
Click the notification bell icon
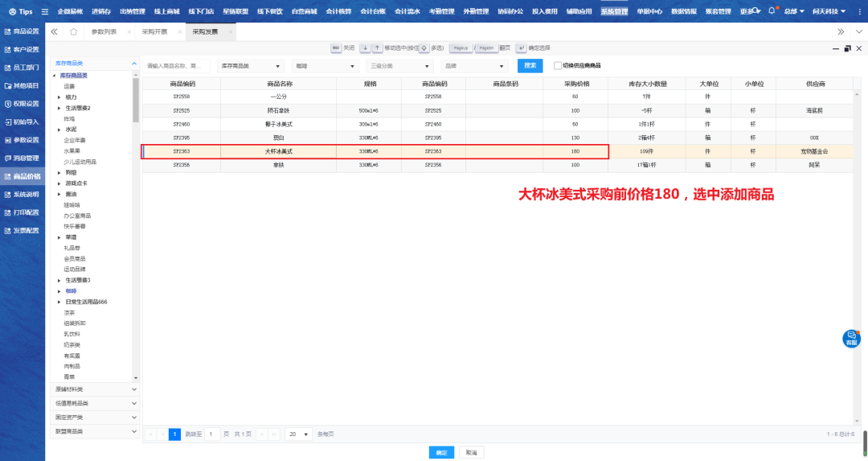[772, 11]
